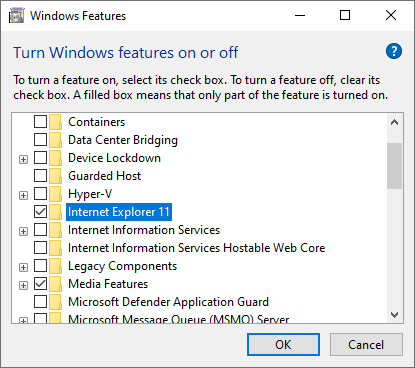The image size is (415, 368).
Task: Click the vertical scrollbar thumb
Action: [395, 166]
